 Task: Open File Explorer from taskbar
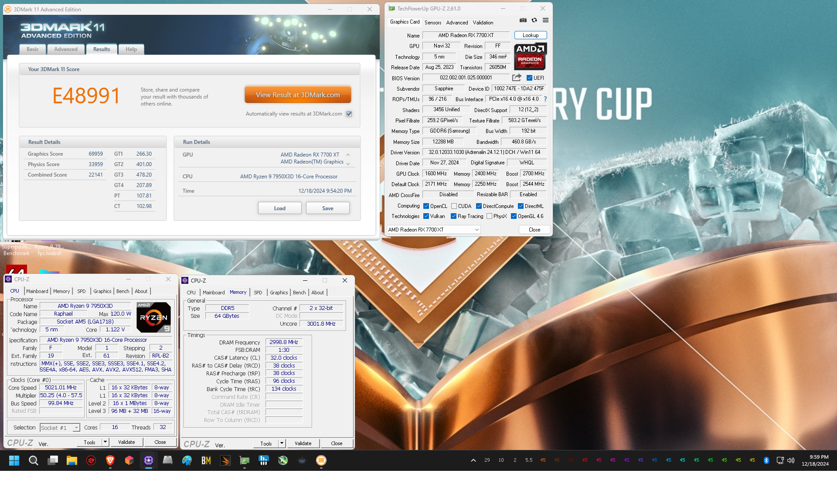point(72,460)
